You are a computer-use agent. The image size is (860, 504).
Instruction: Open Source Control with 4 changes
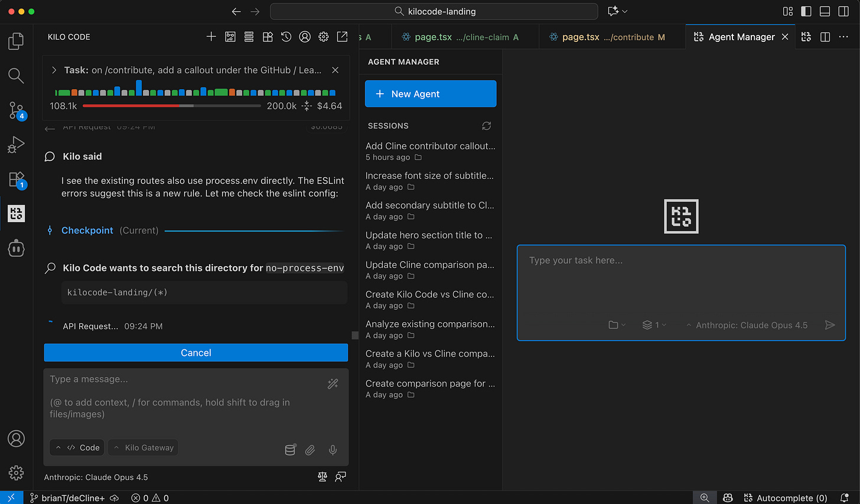(x=17, y=110)
